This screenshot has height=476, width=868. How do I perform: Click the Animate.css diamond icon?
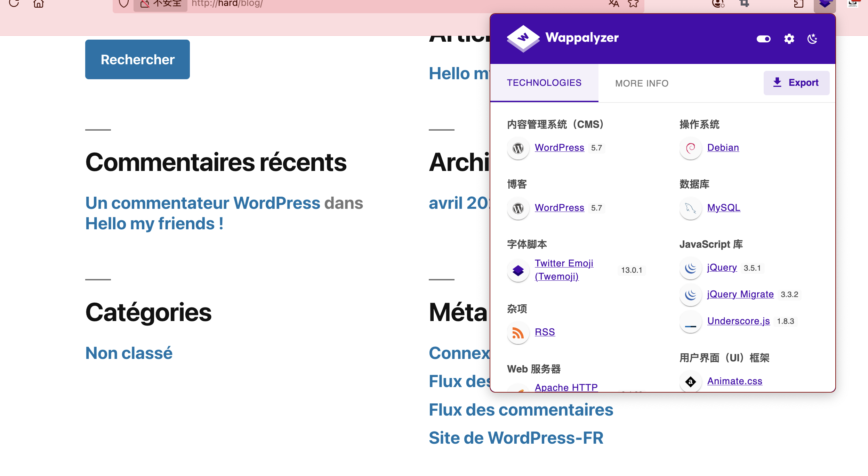691,381
